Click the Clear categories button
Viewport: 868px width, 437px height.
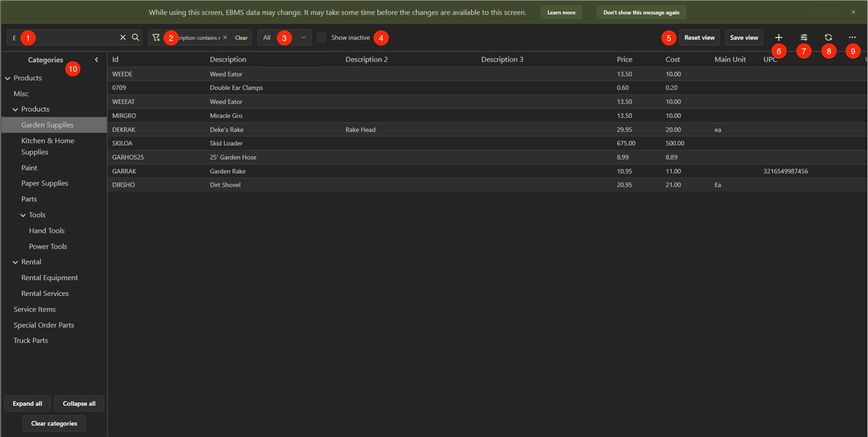coord(54,423)
